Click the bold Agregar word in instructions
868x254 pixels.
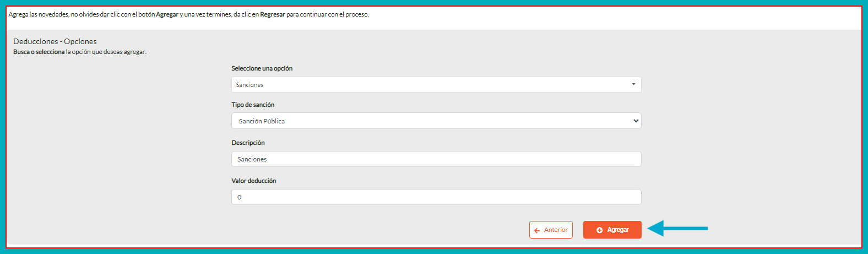pyautogui.click(x=167, y=14)
